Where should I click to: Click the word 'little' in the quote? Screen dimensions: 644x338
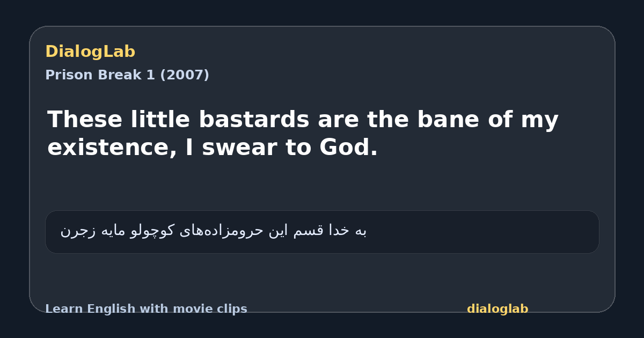click(x=160, y=119)
